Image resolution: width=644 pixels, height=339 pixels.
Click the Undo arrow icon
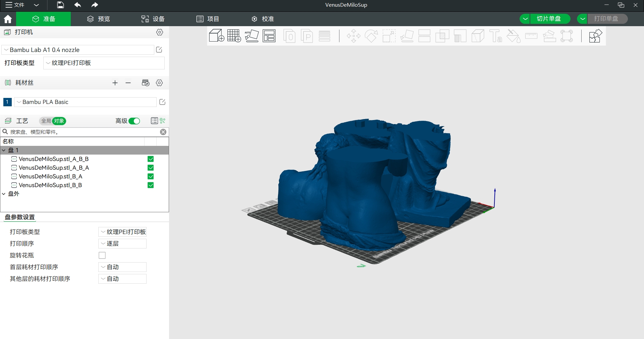(x=77, y=5)
